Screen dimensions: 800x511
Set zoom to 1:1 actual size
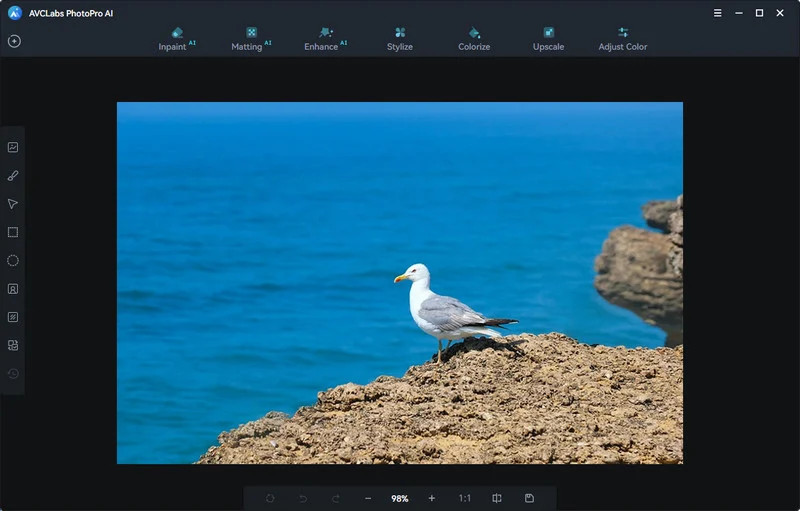[x=465, y=498]
